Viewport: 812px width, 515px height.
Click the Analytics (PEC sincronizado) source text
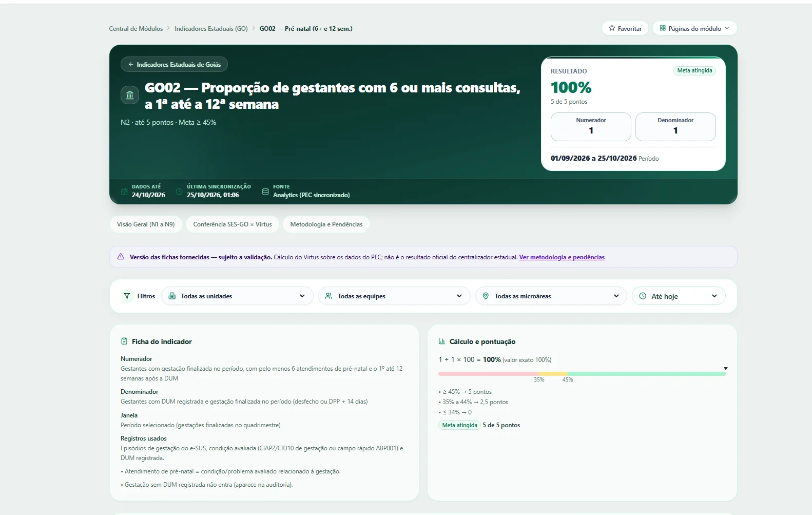pyautogui.click(x=311, y=195)
